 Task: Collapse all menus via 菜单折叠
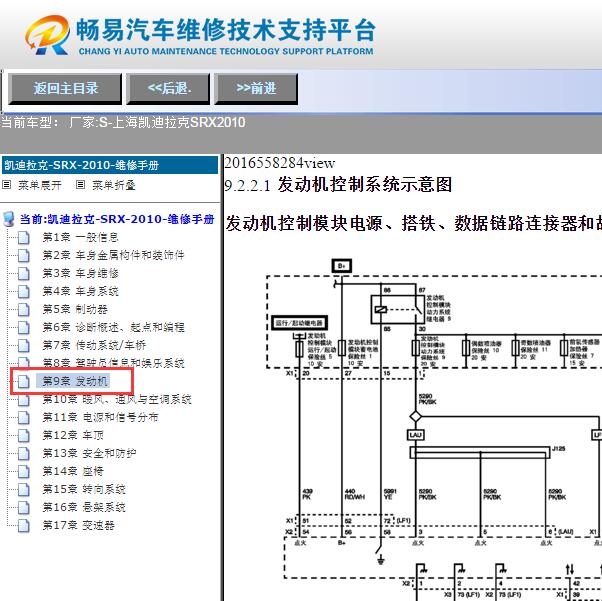[x=114, y=185]
